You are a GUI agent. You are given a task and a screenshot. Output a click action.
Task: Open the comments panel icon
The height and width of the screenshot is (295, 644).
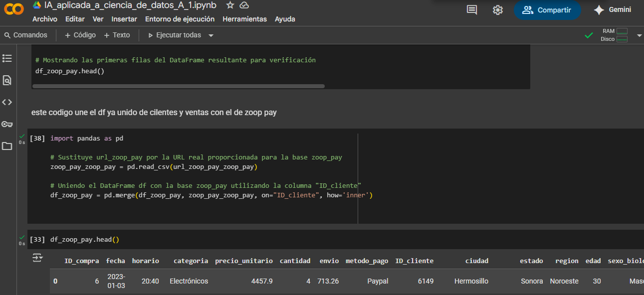pyautogui.click(x=472, y=10)
